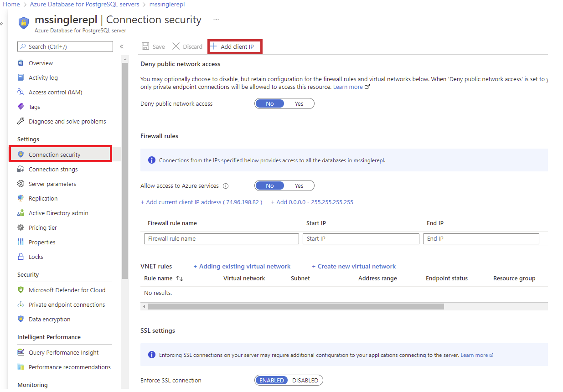Screen dimensions: 563x392
Task: Click the Connection strings icon
Action: pos(21,169)
